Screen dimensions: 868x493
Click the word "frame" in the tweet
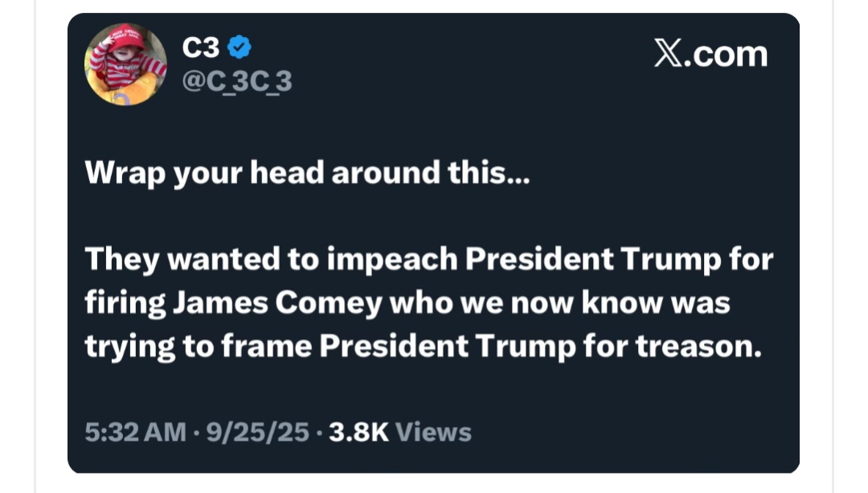[268, 347]
